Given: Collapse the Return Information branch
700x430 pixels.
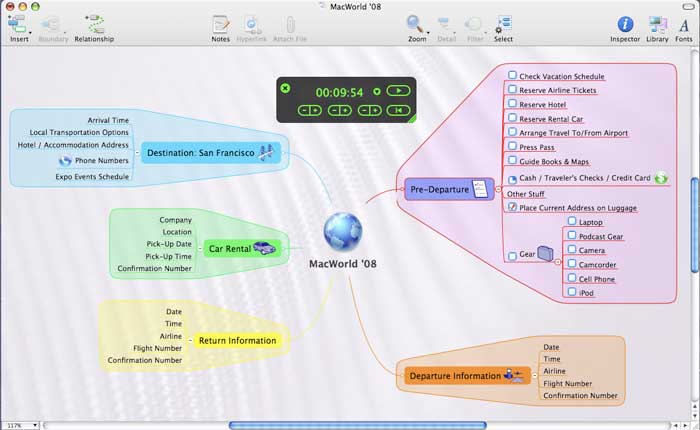Looking at the screenshot, I should pyautogui.click(x=190, y=340).
